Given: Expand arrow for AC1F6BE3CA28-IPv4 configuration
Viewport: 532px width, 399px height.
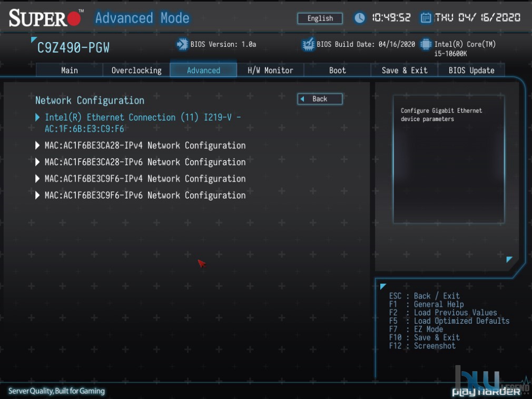Looking at the screenshot, I should click(37, 145).
